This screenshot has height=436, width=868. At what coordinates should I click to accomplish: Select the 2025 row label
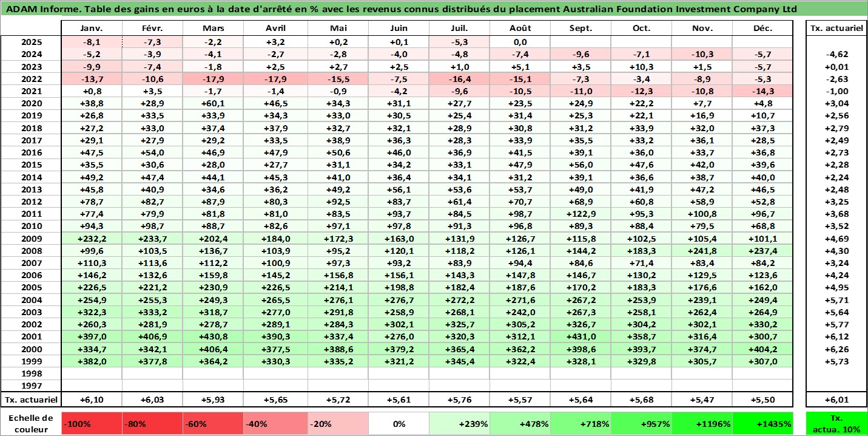tap(31, 42)
